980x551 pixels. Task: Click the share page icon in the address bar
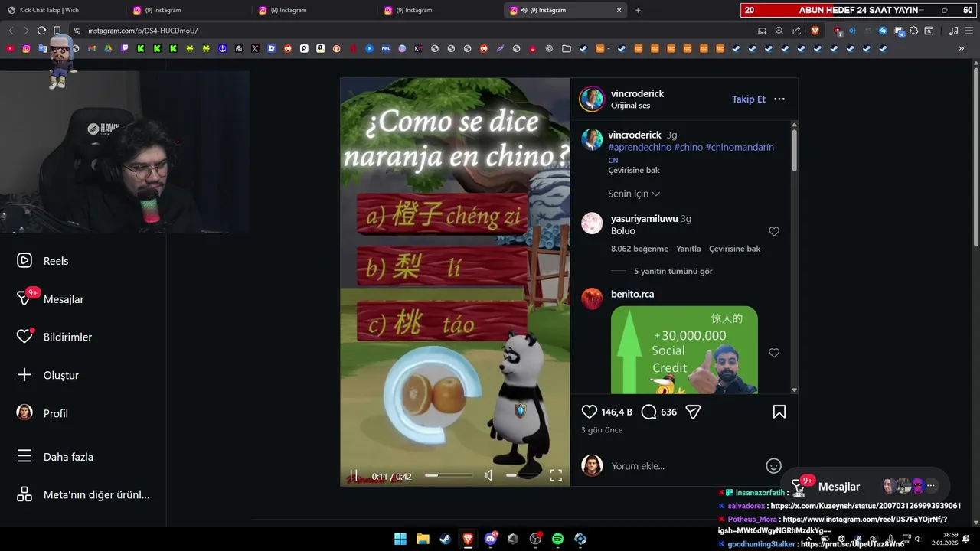tap(796, 31)
